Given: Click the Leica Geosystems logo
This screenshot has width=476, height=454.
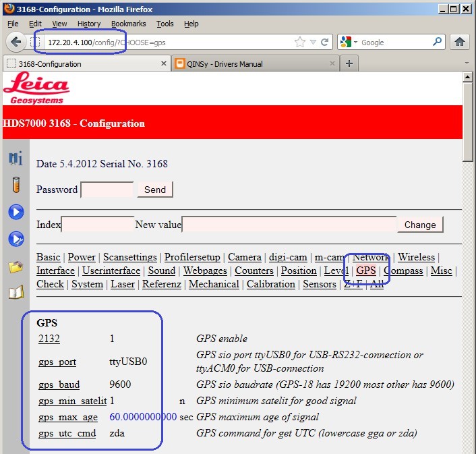Looking at the screenshot, I should (x=36, y=88).
